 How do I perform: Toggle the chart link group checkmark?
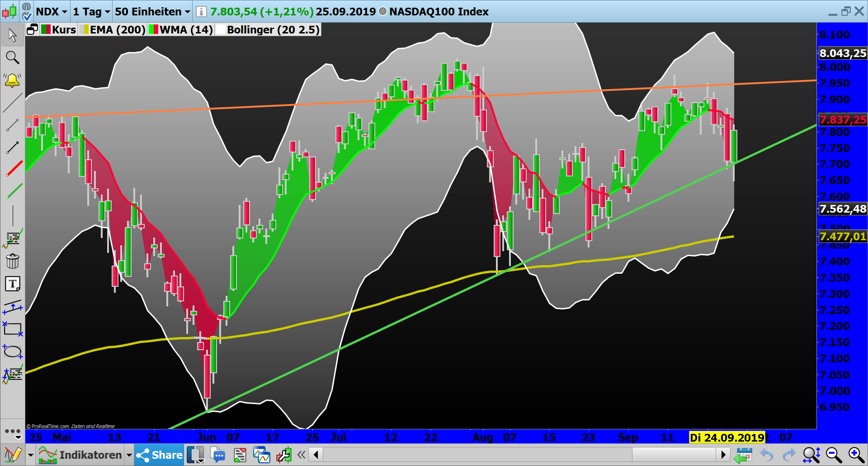pos(27,11)
